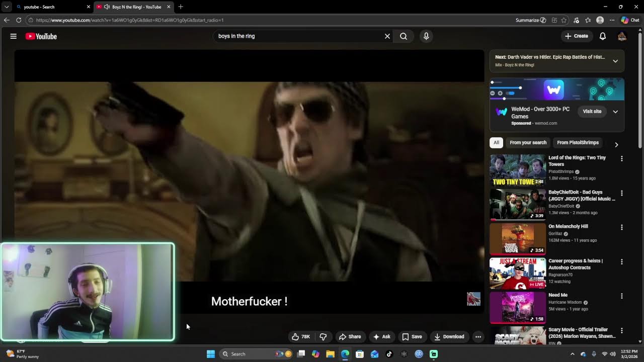Open the browser extensions icon in address bar

point(554,20)
